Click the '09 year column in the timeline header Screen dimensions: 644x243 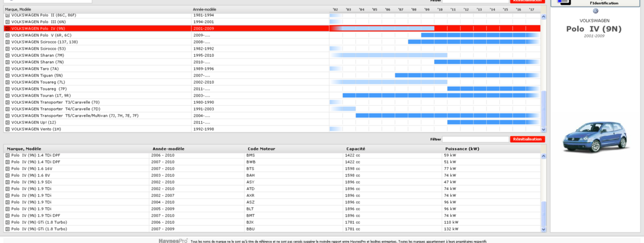click(x=427, y=10)
